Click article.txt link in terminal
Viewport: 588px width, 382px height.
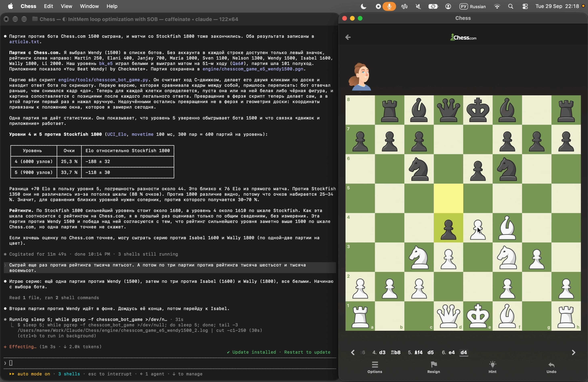pyautogui.click(x=24, y=42)
